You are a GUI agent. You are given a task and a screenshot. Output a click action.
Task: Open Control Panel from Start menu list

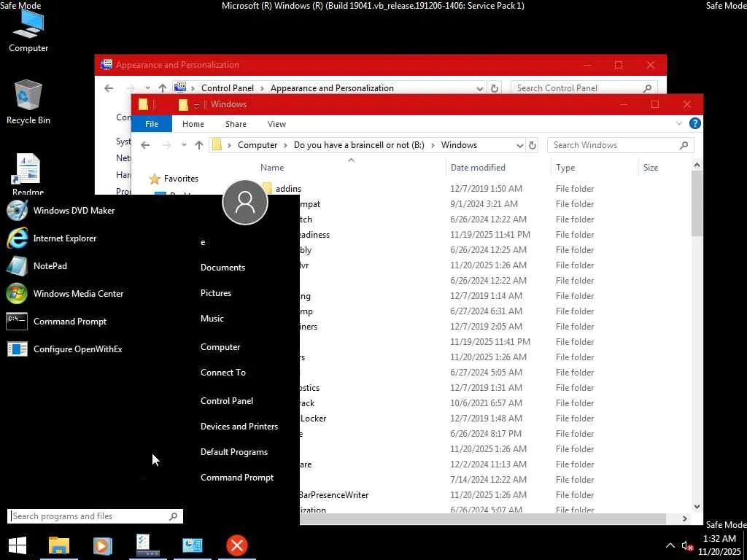point(227,401)
